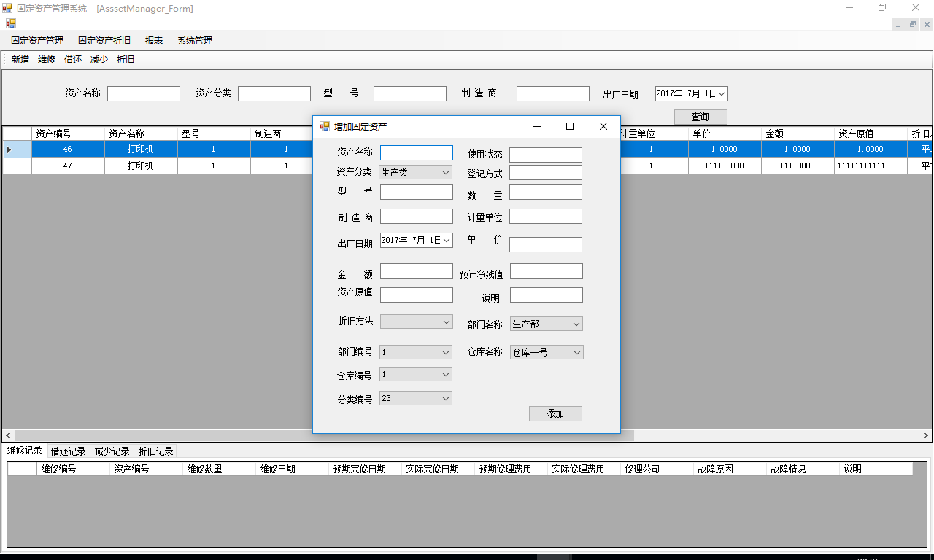This screenshot has width=934, height=560.
Task: Click the 维修 toolbar item
Action: [47, 60]
